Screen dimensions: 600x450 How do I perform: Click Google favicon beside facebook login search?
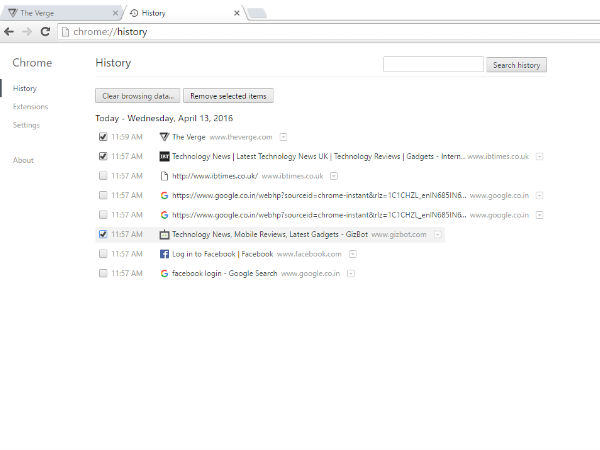pos(165,273)
